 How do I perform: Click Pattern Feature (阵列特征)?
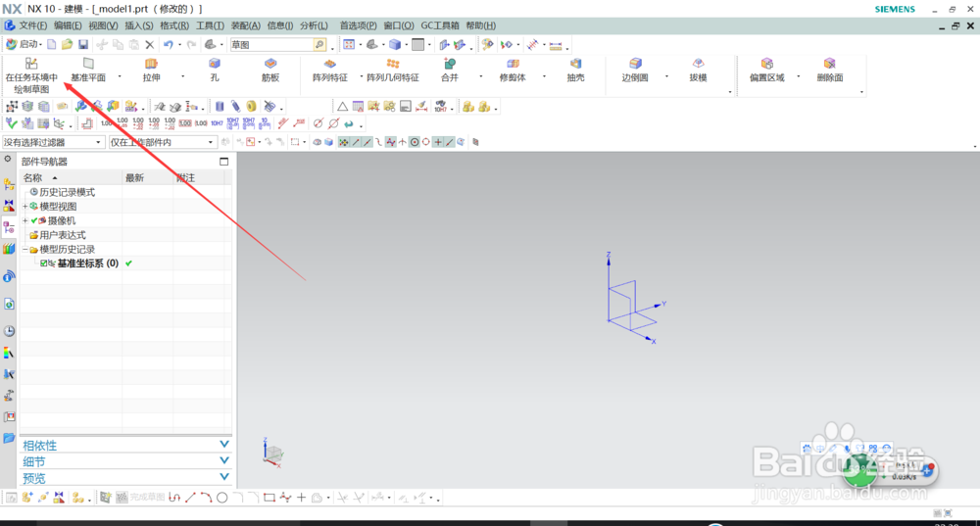coord(330,70)
